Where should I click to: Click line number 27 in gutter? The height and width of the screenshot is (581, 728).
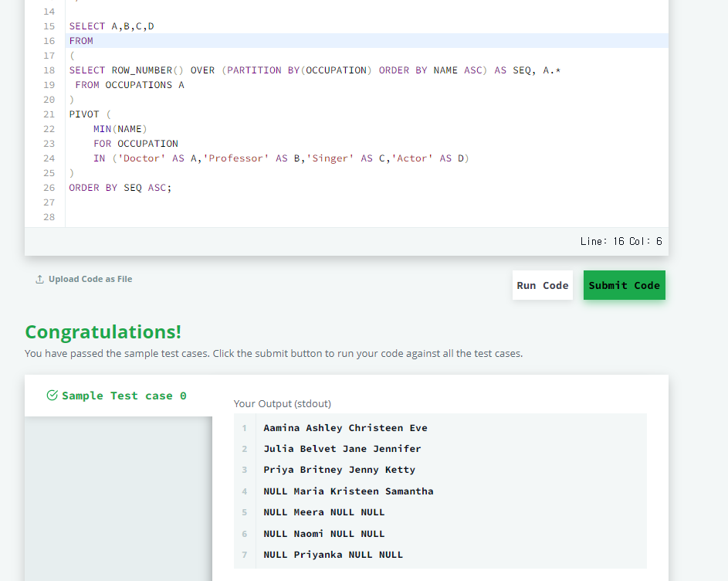pos(49,202)
